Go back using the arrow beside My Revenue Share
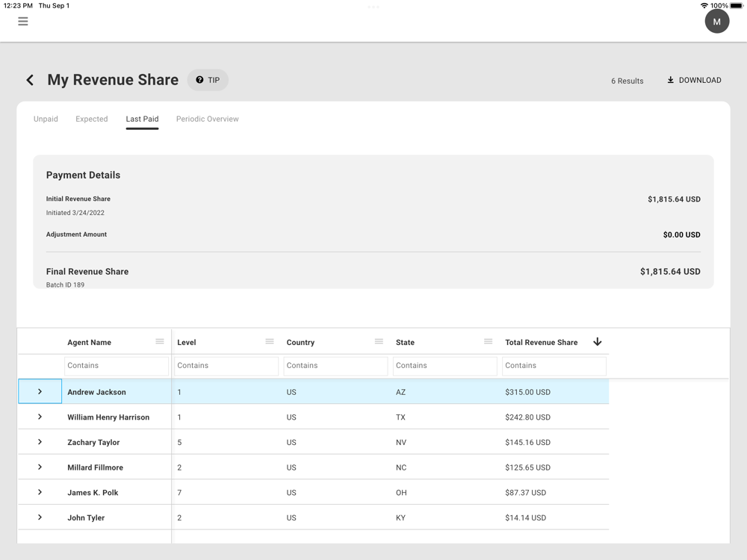 pos(30,80)
